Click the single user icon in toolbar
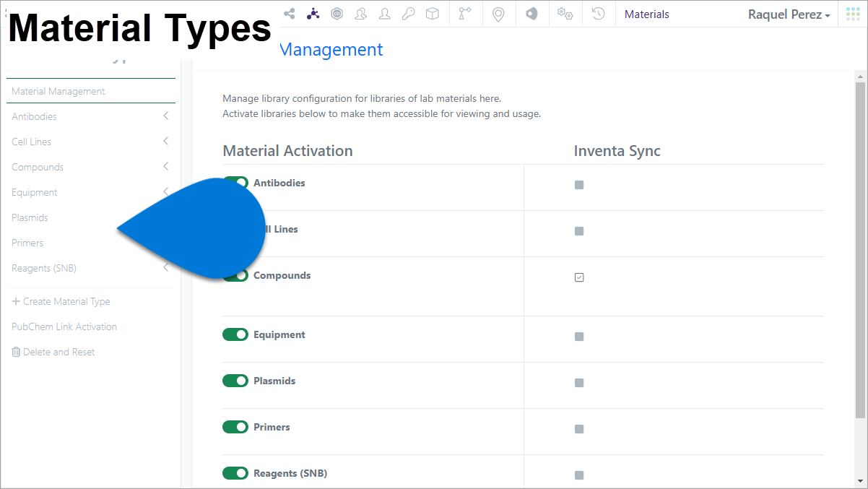Image resolution: width=868 pixels, height=489 pixels. 384,14
